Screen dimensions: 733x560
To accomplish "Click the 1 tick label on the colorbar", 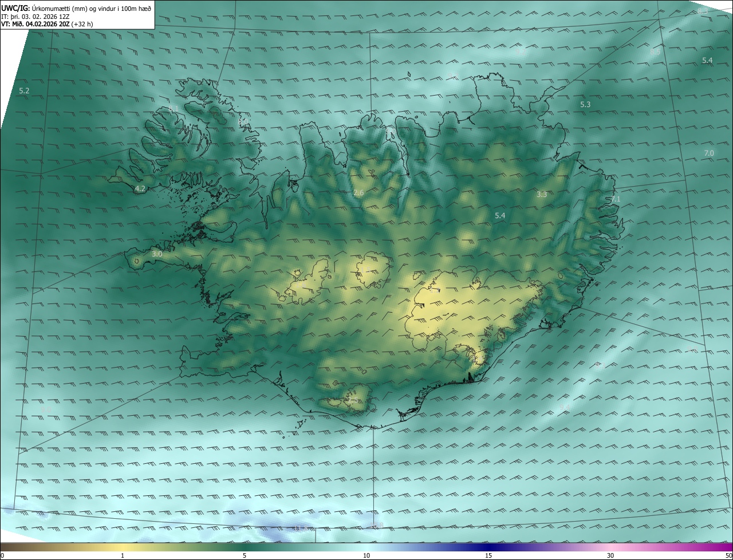I will pos(123,555).
